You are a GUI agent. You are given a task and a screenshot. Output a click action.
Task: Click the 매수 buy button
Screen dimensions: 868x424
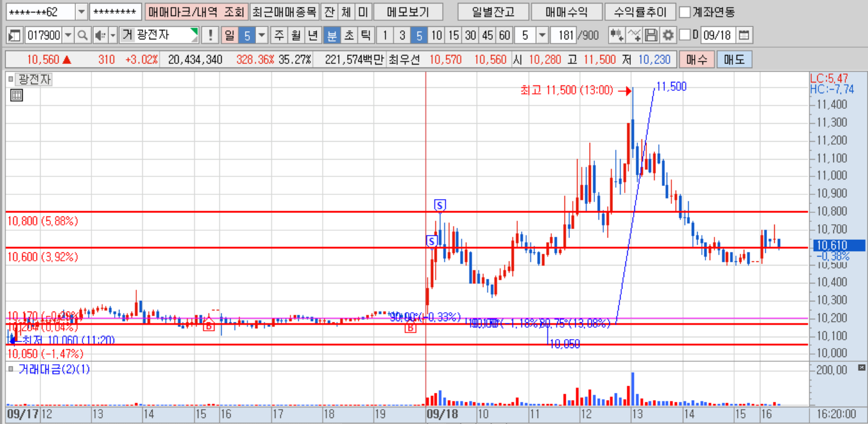(x=697, y=60)
